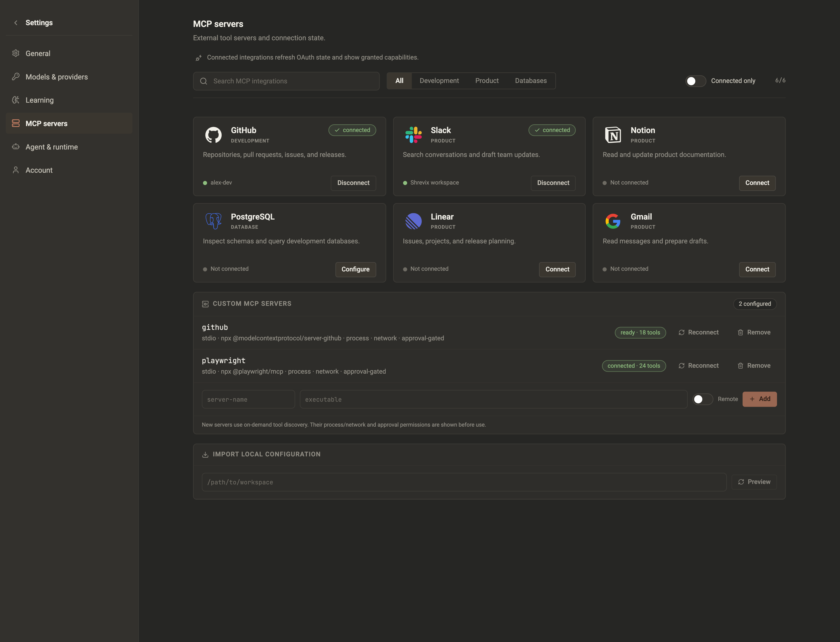Viewport: 840px width, 642px height.
Task: Click the '2 configured' badge
Action: [755, 304]
